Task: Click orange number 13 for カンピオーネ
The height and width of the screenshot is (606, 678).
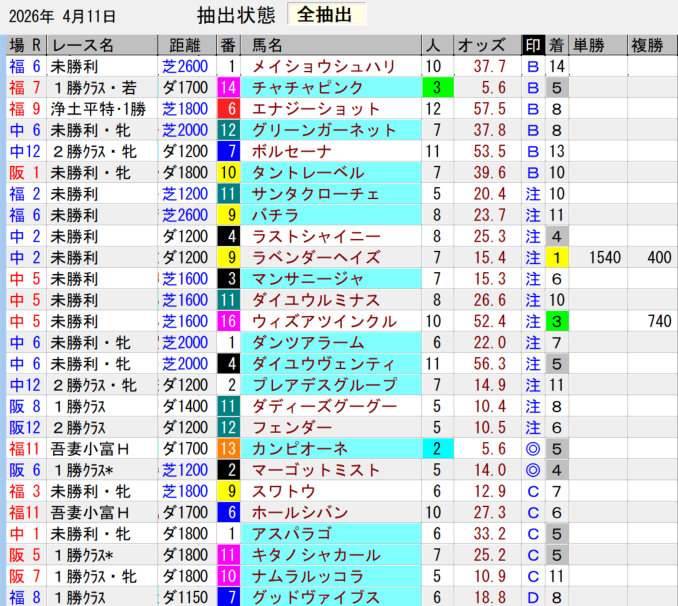Action: tap(228, 449)
